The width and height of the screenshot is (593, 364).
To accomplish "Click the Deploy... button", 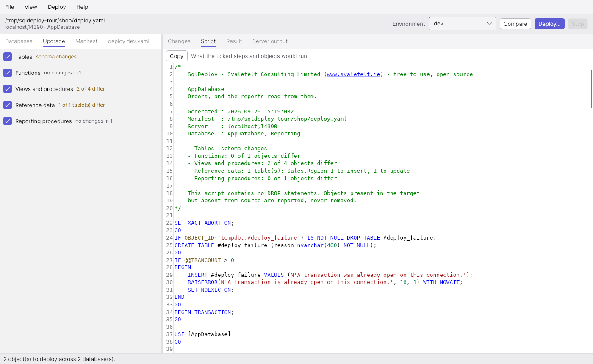I will [x=549, y=24].
